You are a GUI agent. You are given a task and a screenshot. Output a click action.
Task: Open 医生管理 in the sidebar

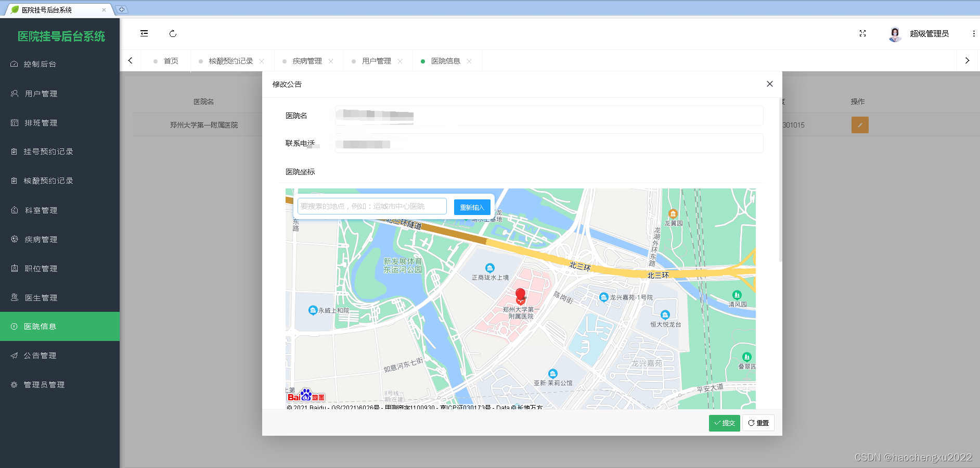[60, 298]
